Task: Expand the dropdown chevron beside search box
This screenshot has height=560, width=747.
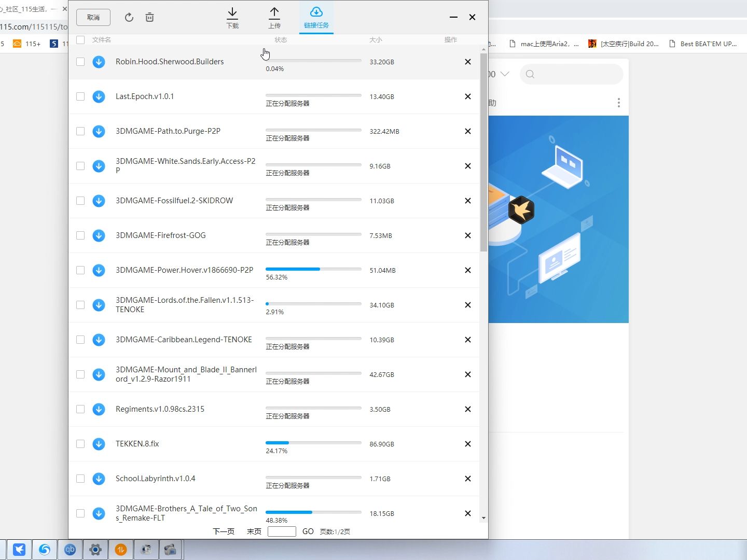Action: pos(504,74)
